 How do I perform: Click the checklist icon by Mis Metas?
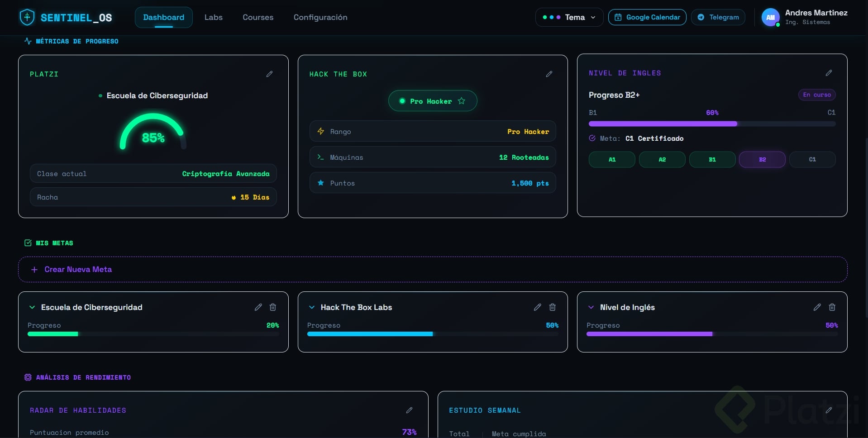[28, 243]
